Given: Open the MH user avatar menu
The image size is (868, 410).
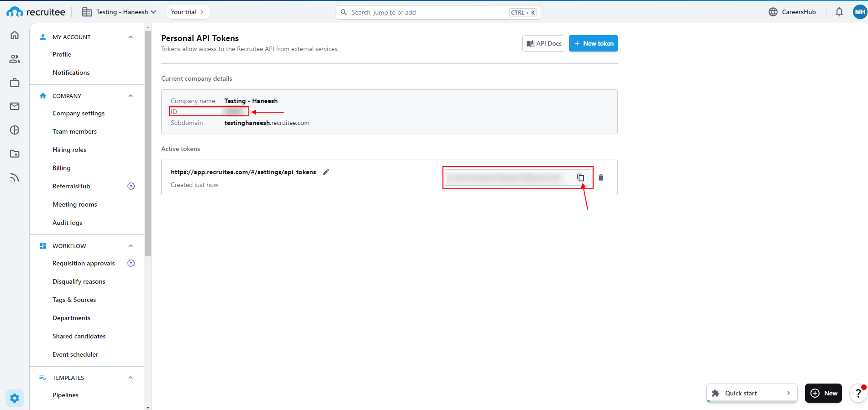Looking at the screenshot, I should tap(860, 12).
